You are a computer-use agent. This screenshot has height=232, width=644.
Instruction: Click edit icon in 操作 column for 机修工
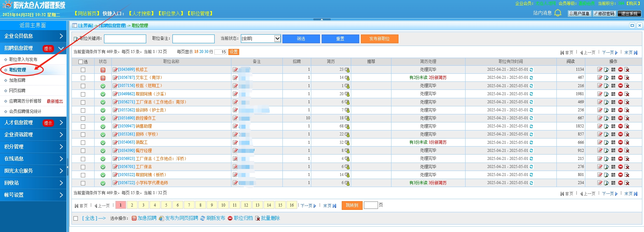pos(600,70)
